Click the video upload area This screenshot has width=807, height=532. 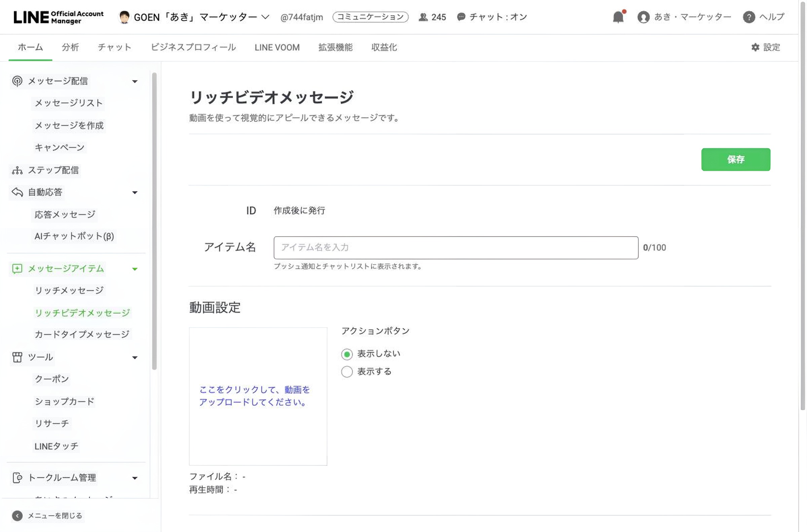point(258,396)
